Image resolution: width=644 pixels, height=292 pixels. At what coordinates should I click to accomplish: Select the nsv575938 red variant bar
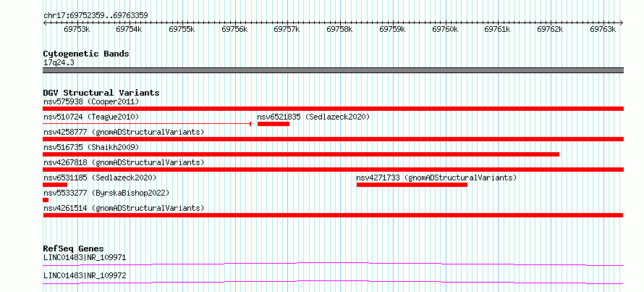point(333,109)
